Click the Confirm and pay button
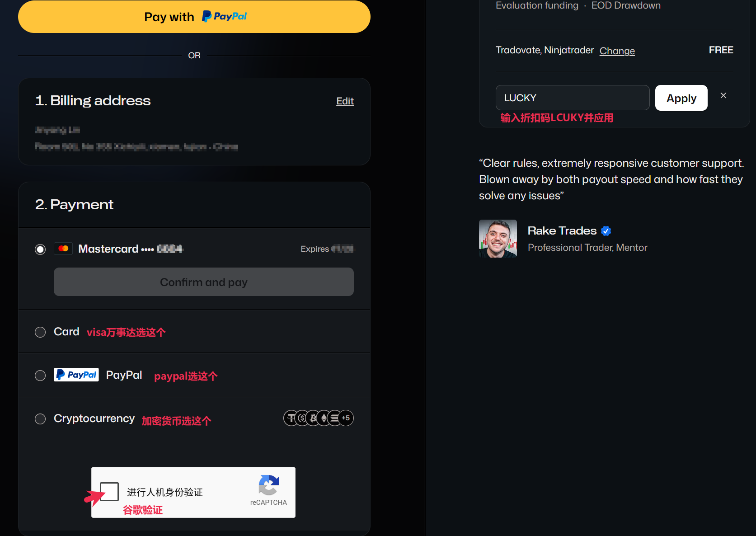The height and width of the screenshot is (536, 756). point(204,282)
